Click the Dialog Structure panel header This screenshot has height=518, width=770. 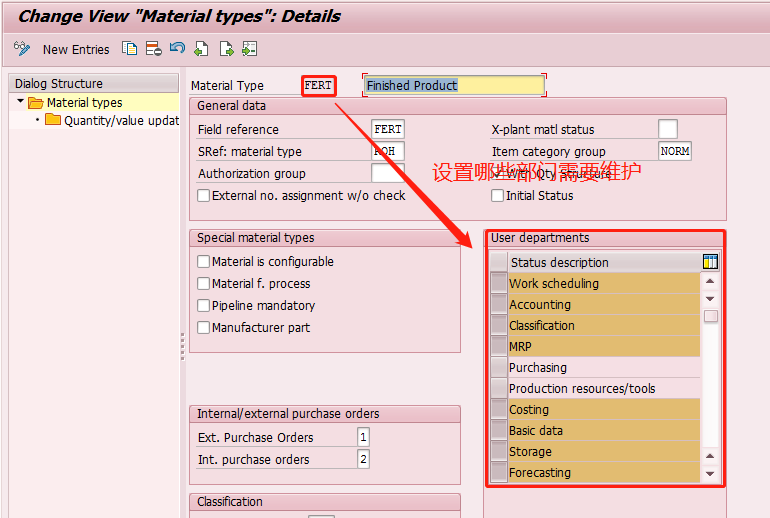[x=94, y=83]
